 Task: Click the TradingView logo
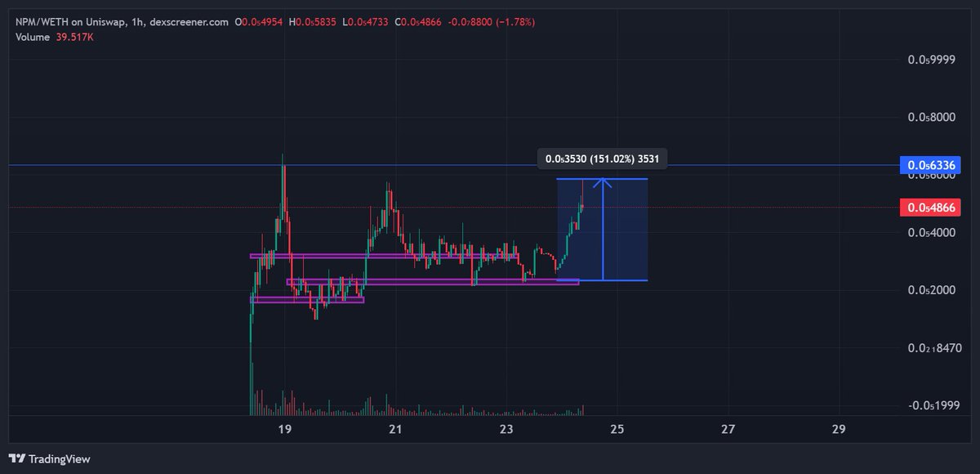[49, 459]
